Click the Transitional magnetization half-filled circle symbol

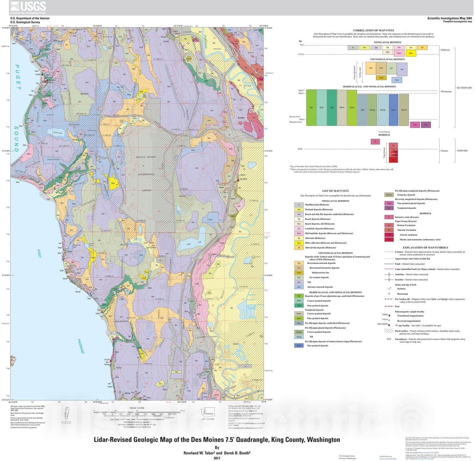click(389, 315)
